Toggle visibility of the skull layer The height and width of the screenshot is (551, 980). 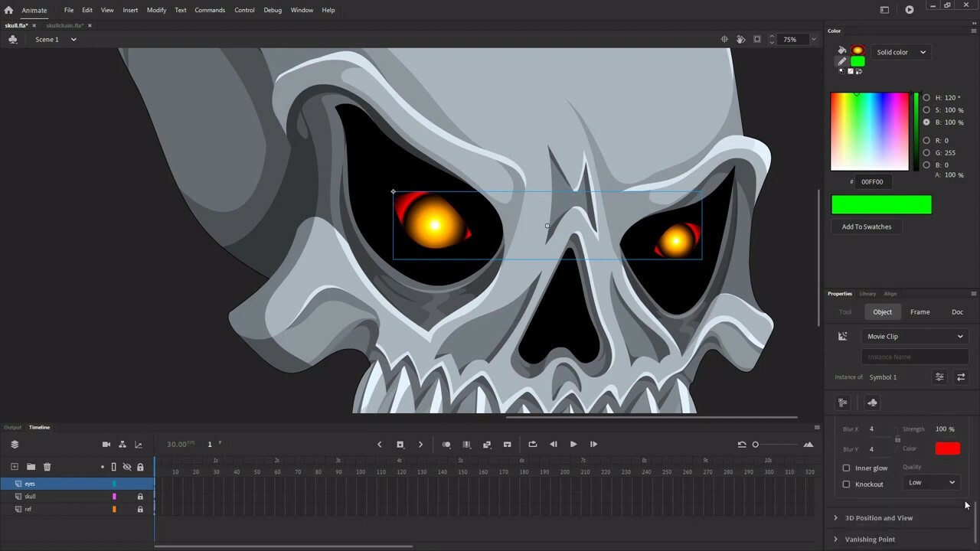127,496
